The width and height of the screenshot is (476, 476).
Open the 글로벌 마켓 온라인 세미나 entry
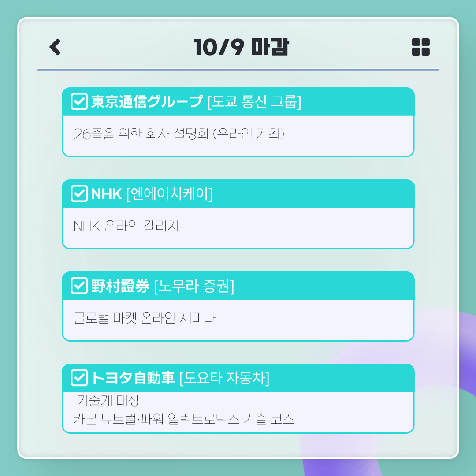(x=145, y=318)
